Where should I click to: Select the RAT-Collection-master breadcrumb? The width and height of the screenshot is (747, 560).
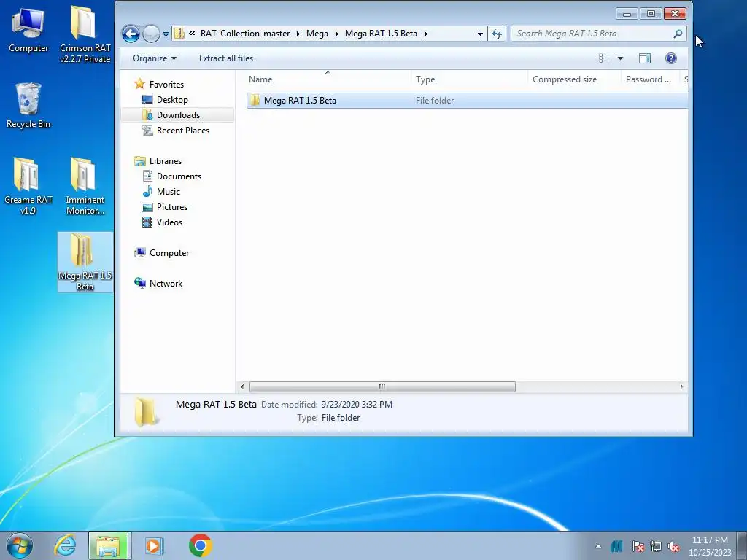click(x=245, y=34)
